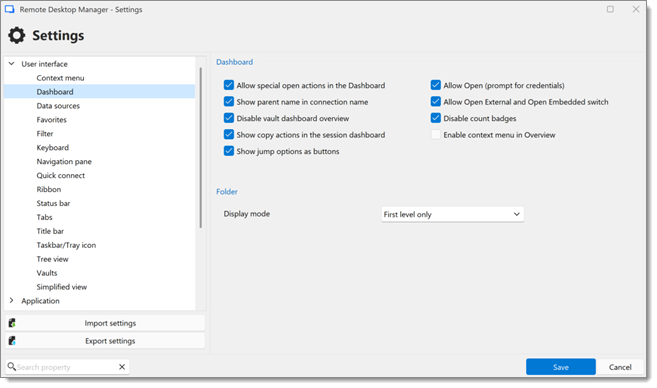Select Navigation pane settings
Image resolution: width=657 pixels, height=388 pixels.
[64, 161]
